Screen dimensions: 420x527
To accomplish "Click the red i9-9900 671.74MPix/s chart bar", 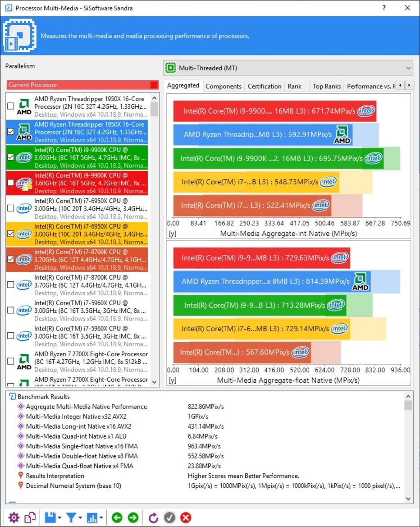I will click(274, 111).
